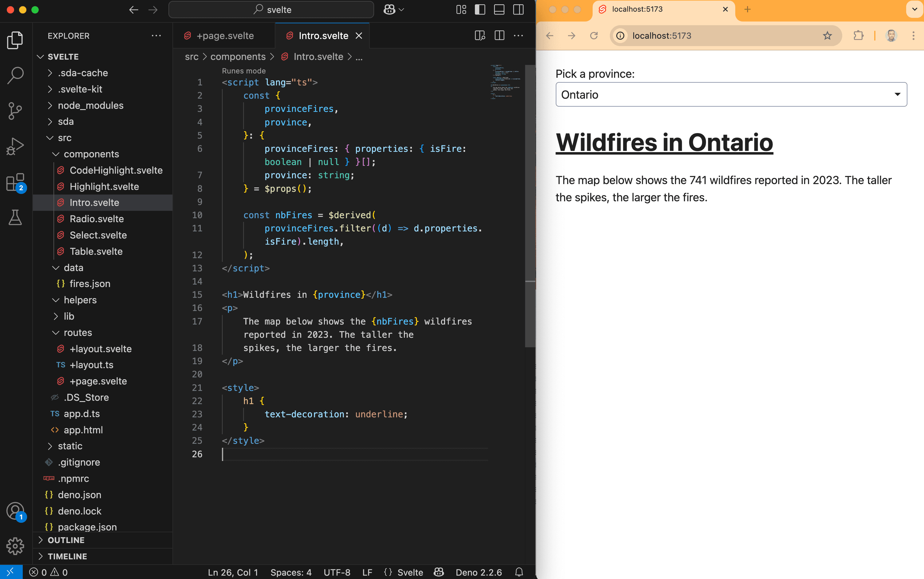Reload the localhost page

pos(594,36)
